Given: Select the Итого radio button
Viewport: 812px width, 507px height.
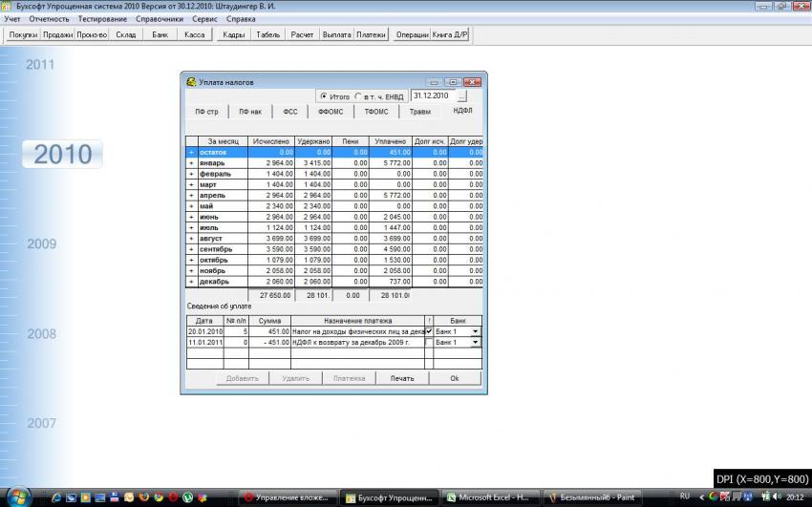Looking at the screenshot, I should (324, 96).
